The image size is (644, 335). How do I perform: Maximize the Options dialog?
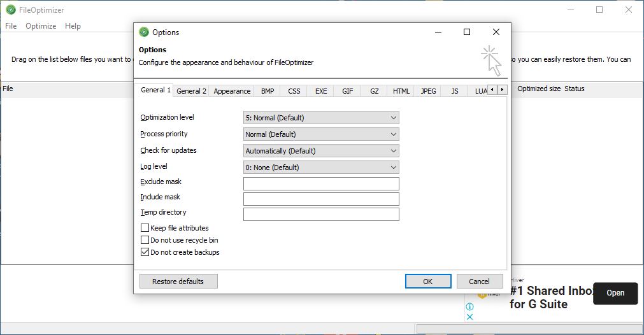pyautogui.click(x=466, y=32)
